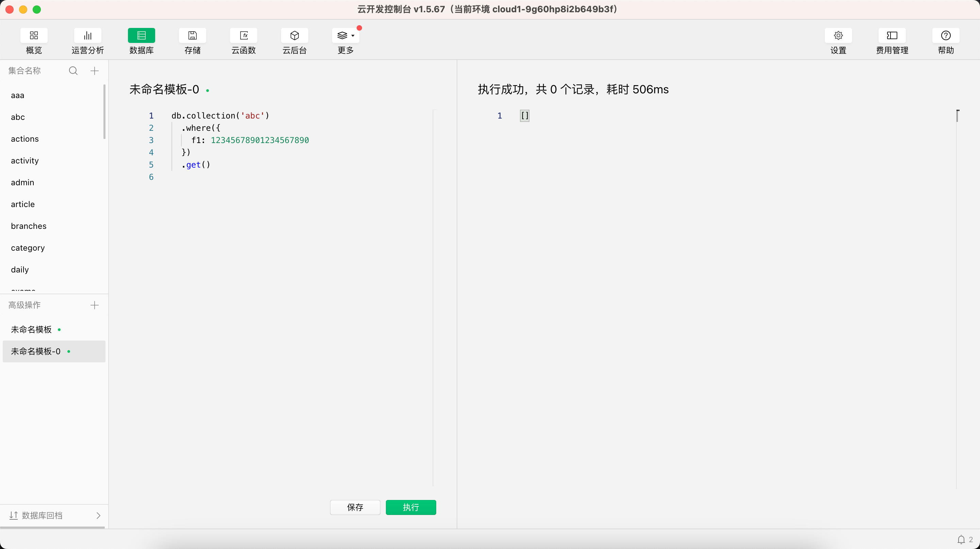The width and height of the screenshot is (980, 549).
Task: Select the abc collection
Action: coord(18,117)
